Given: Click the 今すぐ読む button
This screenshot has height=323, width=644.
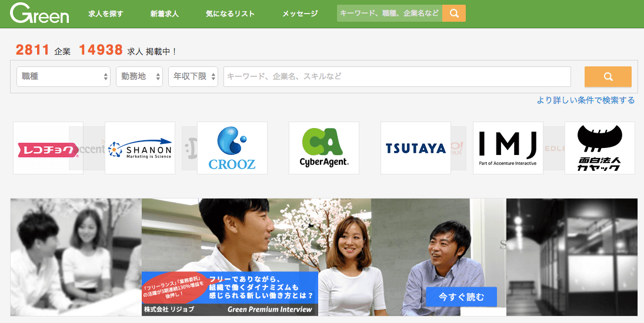Looking at the screenshot, I should pyautogui.click(x=461, y=297).
